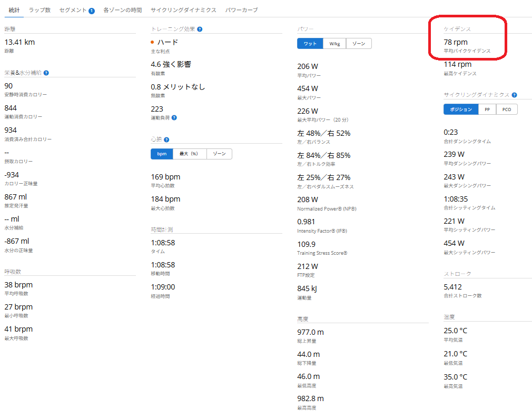The image size is (532, 419).
Task: Click help icon next to サイクリングダイナミクス section heading
Action: pos(514,95)
